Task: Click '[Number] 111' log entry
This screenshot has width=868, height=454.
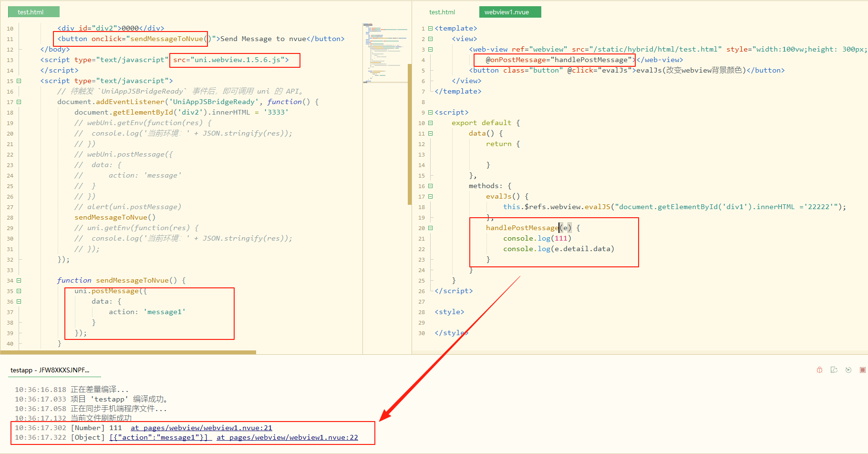Action: [x=96, y=428]
